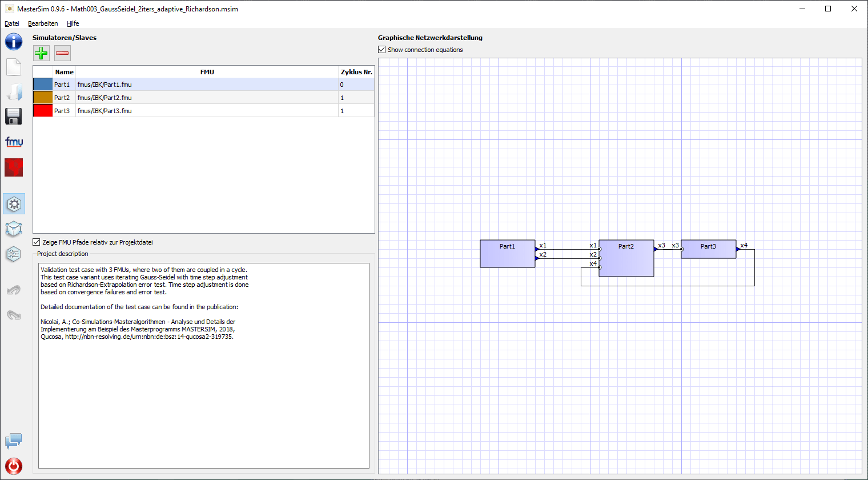868x480 pixels.
Task: Create a new project with blank page icon
Action: [x=14, y=67]
